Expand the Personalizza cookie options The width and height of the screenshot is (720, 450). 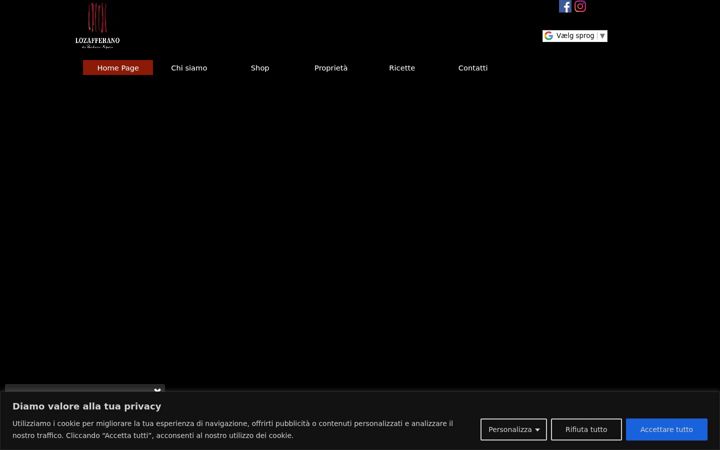[x=513, y=429]
